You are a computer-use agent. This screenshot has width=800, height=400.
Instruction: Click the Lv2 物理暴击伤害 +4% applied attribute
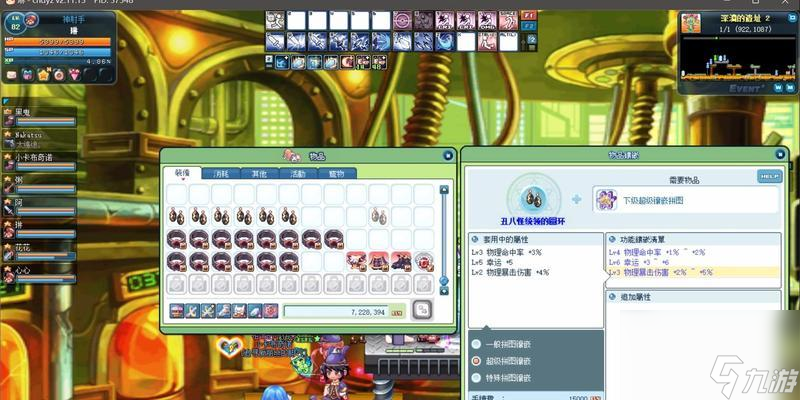(x=510, y=272)
